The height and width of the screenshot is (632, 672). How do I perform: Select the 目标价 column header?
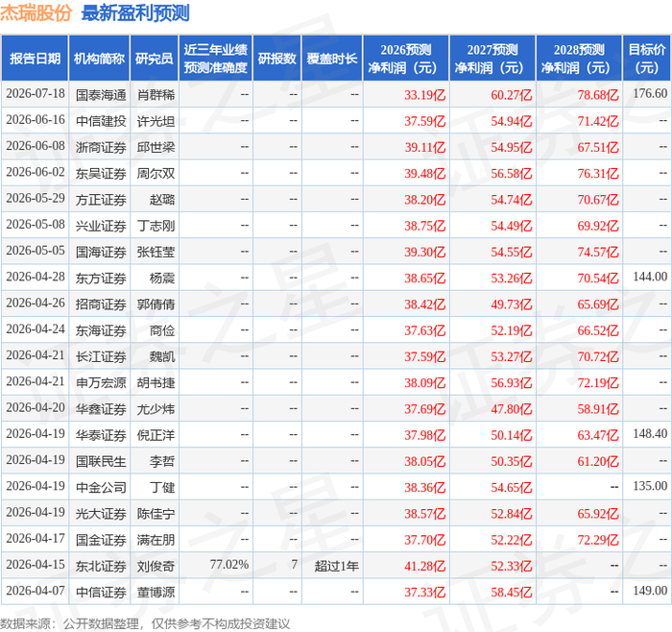pos(647,59)
